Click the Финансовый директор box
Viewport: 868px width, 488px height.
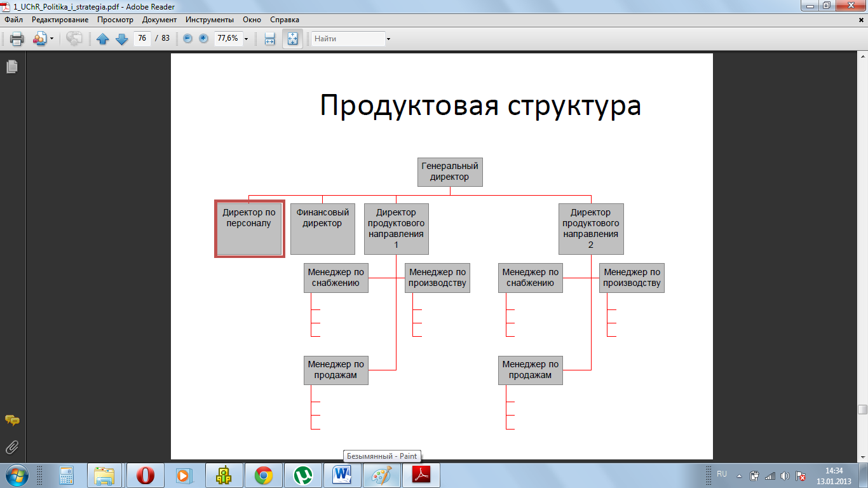tap(322, 229)
